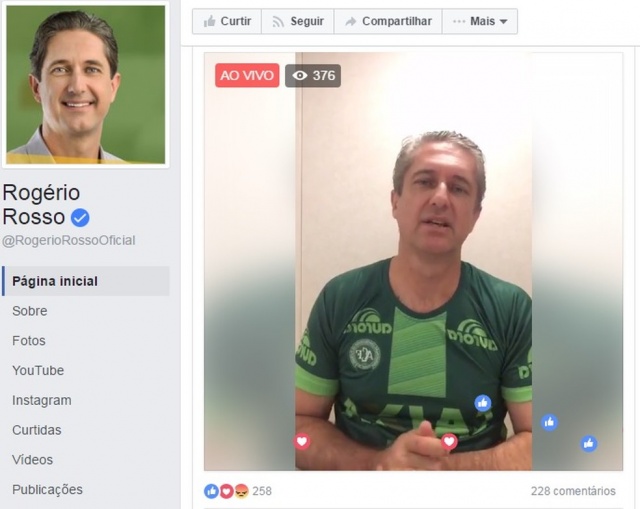This screenshot has height=509, width=640.
Task: Expand the Mais dropdown menu
Action: pos(480,21)
